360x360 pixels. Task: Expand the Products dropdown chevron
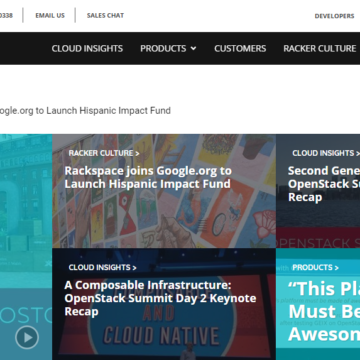click(x=193, y=49)
